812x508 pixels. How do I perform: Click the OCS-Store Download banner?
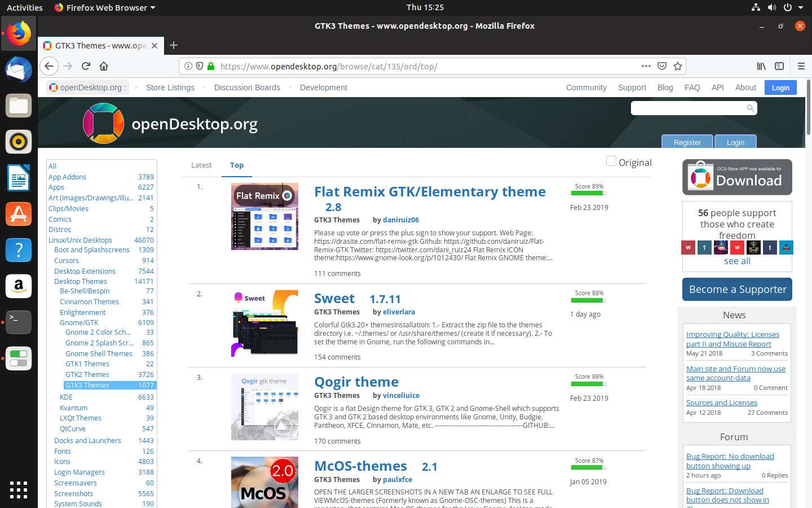(737, 177)
